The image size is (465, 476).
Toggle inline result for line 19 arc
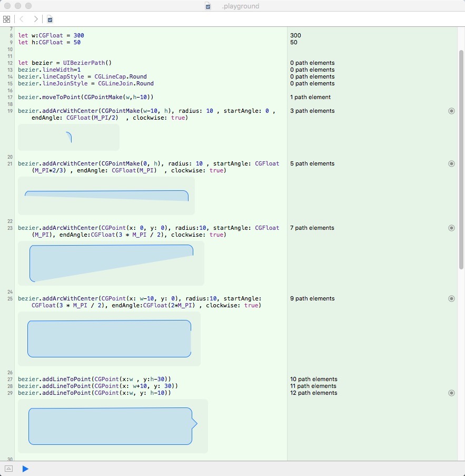(451, 111)
